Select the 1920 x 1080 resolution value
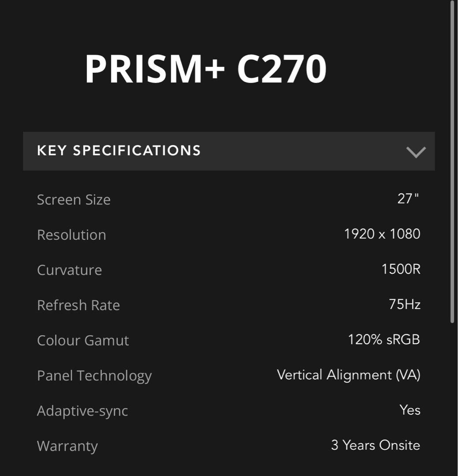This screenshot has height=476, width=458. (382, 234)
